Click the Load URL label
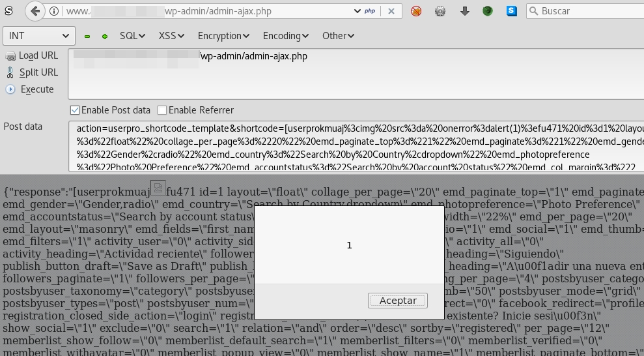This screenshot has width=644, height=356. coord(38,55)
